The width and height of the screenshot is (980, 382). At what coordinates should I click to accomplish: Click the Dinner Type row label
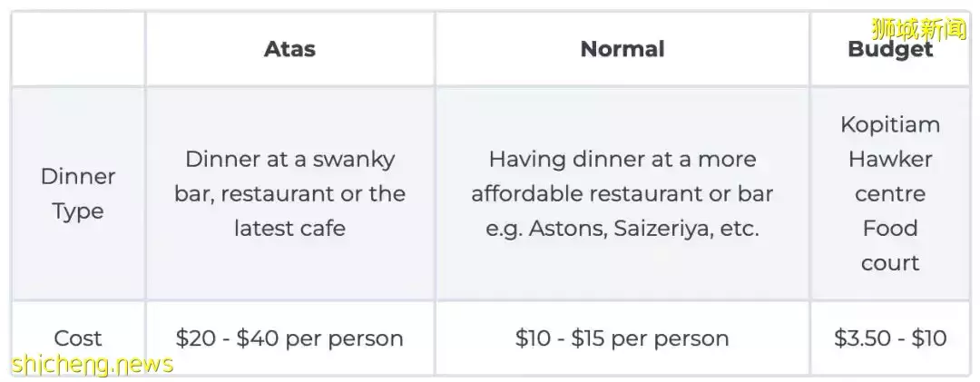point(78,193)
